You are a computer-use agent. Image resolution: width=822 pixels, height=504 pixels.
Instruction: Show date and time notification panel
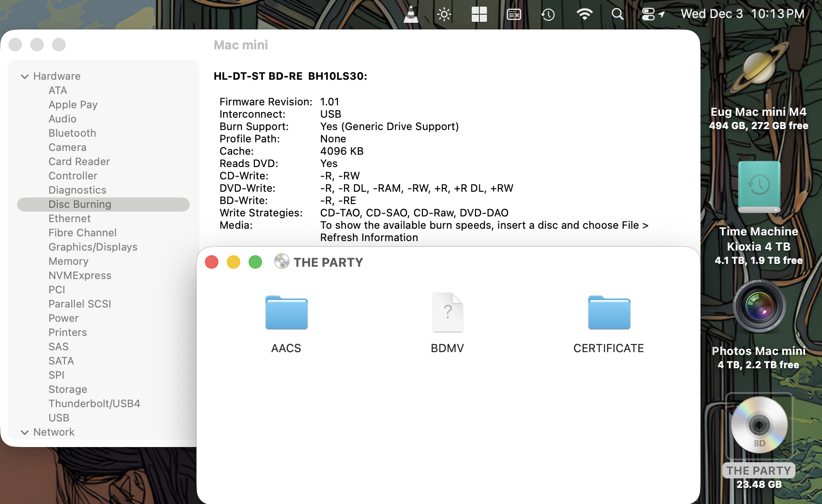(x=743, y=14)
